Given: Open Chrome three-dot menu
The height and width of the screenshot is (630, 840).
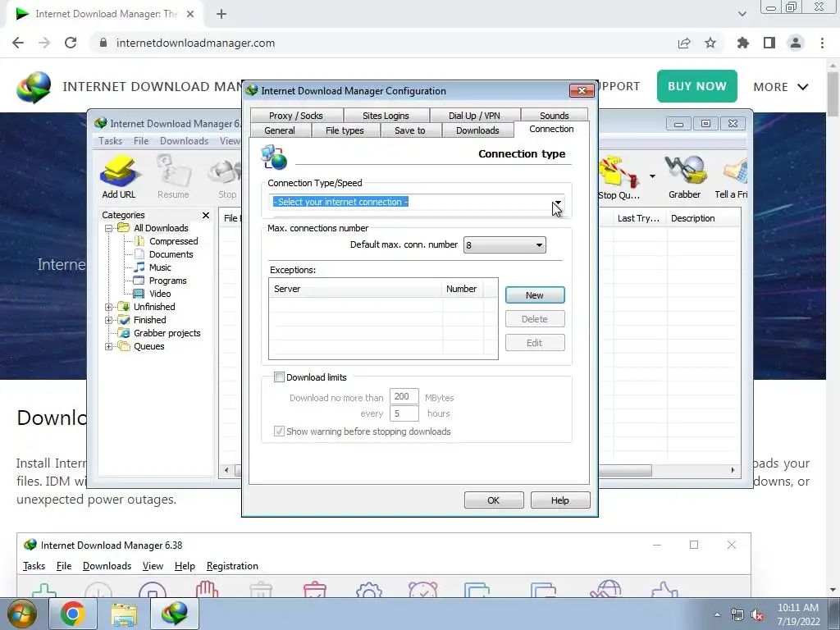Looking at the screenshot, I should [822, 43].
